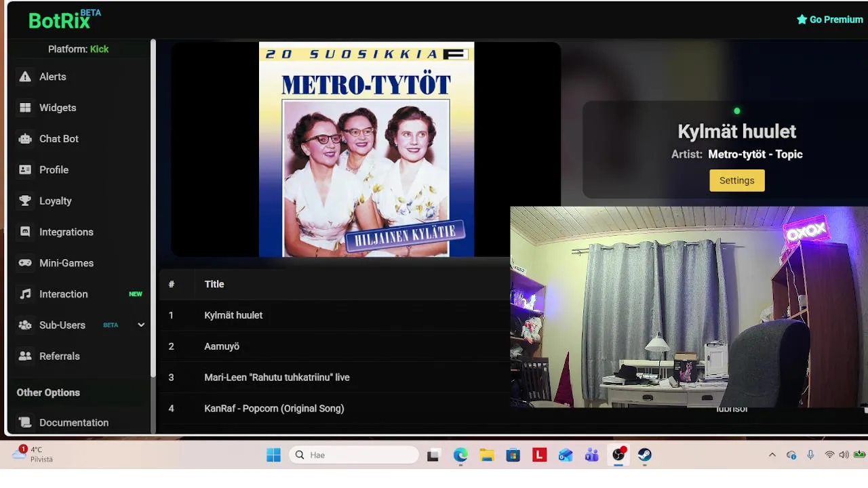This screenshot has height=488, width=868.
Task: Click the Windows search field Hae
Action: 354,455
